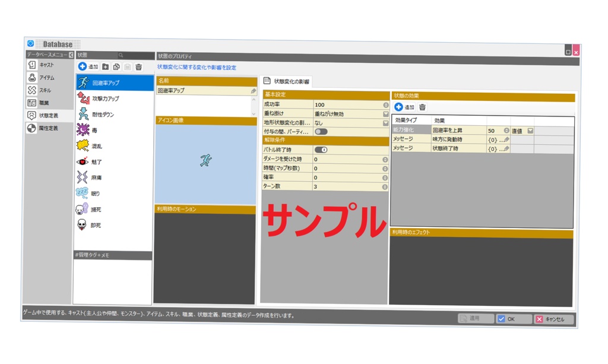
Task: Toggle the 付与の間、パーティ switch
Action: tap(321, 132)
